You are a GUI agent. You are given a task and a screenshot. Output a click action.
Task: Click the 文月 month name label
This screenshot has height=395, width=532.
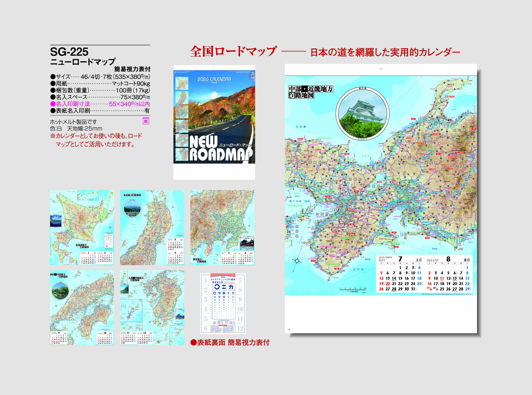[419, 260]
